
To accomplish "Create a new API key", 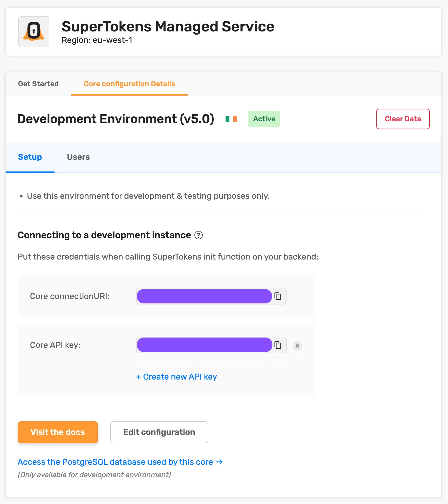I will (x=177, y=377).
